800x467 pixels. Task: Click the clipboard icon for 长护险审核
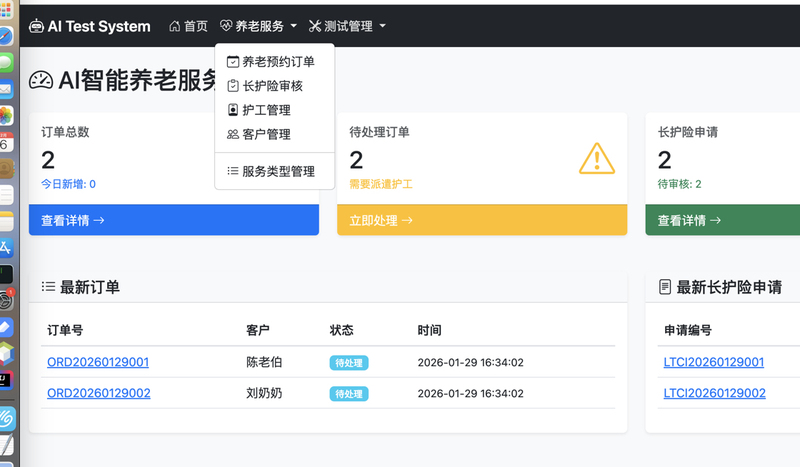coord(233,86)
